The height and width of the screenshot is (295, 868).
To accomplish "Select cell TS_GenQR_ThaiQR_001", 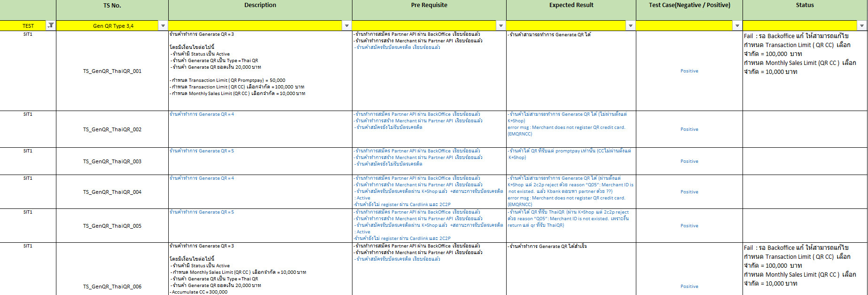I will coord(112,71).
